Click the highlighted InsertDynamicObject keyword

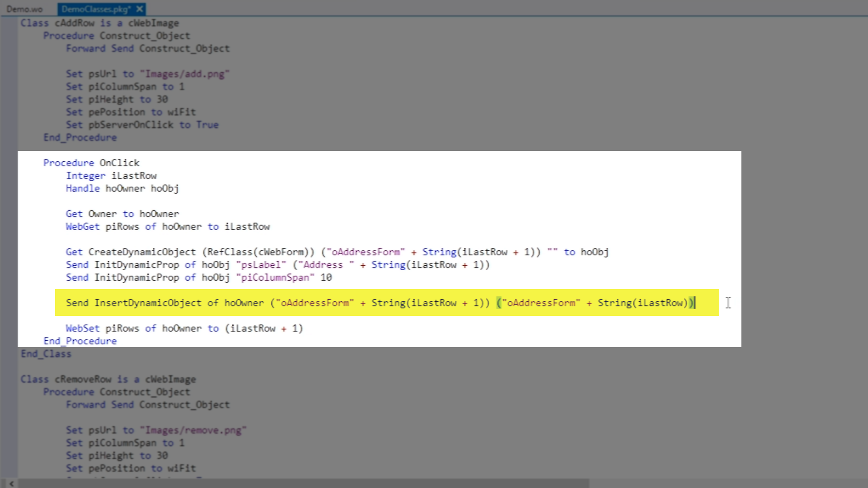[147, 303]
